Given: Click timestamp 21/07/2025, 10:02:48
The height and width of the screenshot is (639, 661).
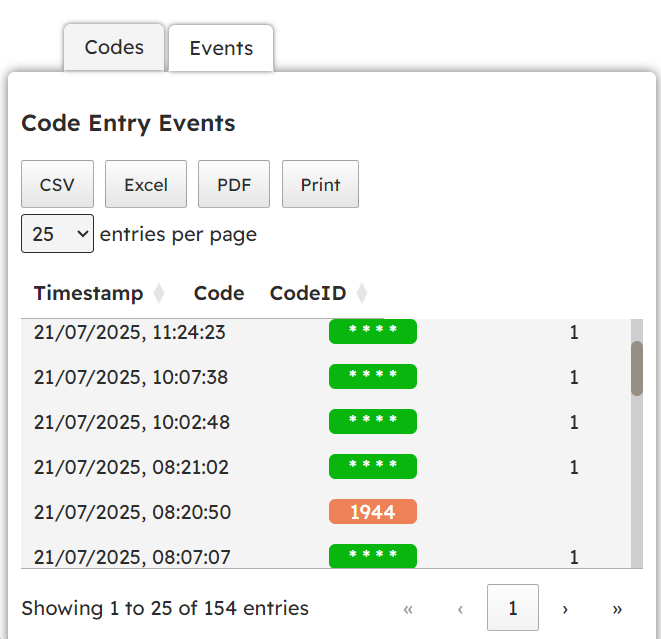Looking at the screenshot, I should point(132,422).
